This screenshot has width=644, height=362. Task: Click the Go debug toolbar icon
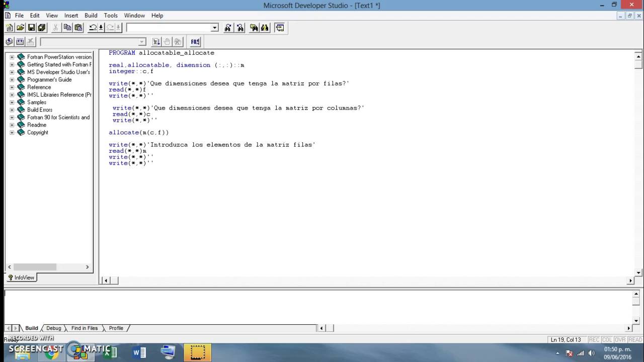tap(156, 42)
